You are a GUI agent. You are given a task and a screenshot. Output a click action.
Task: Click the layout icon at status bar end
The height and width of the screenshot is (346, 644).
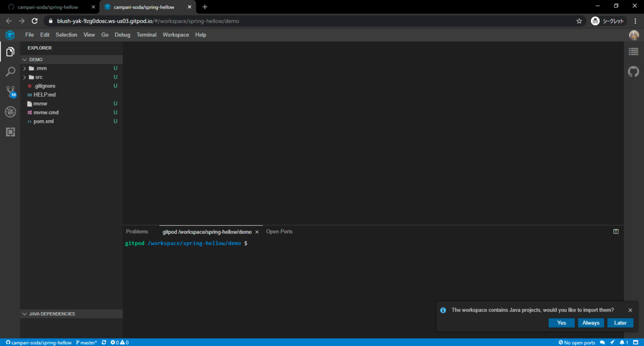click(x=635, y=342)
